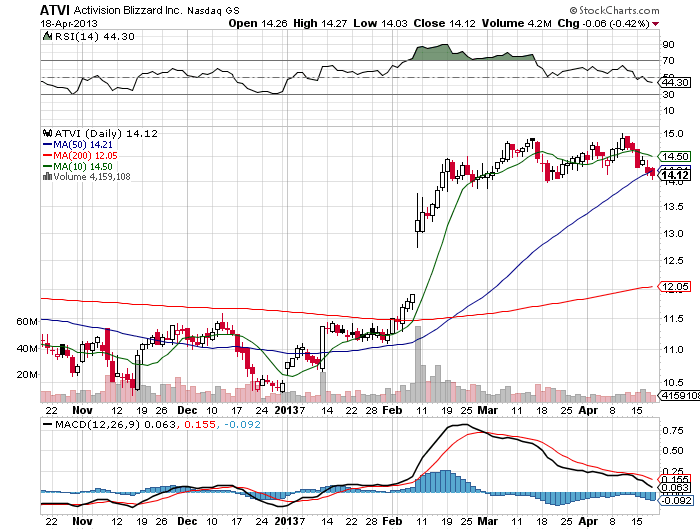Click the Mar label on price chart axis
700x530 pixels.
tap(488, 410)
